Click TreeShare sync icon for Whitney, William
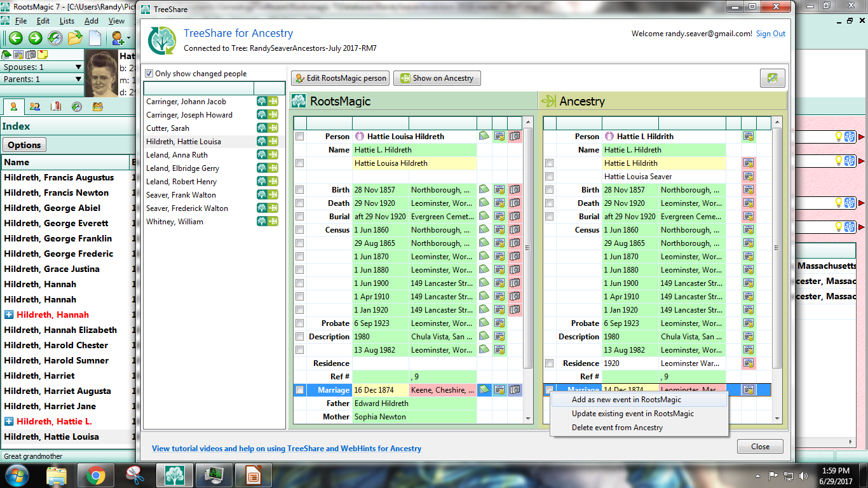This screenshot has width=868, height=488. 268,222
